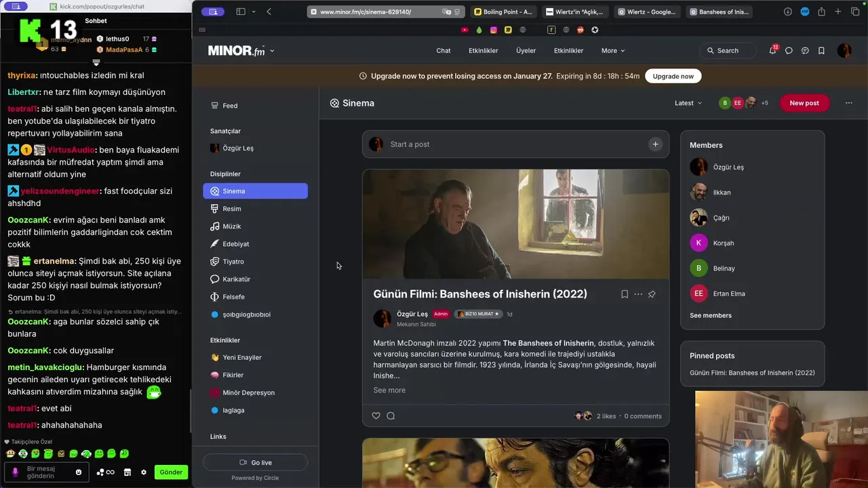Screen dimensions: 868x488
Task: Collapse the Kick chat top section arrow
Action: [x=96, y=62]
